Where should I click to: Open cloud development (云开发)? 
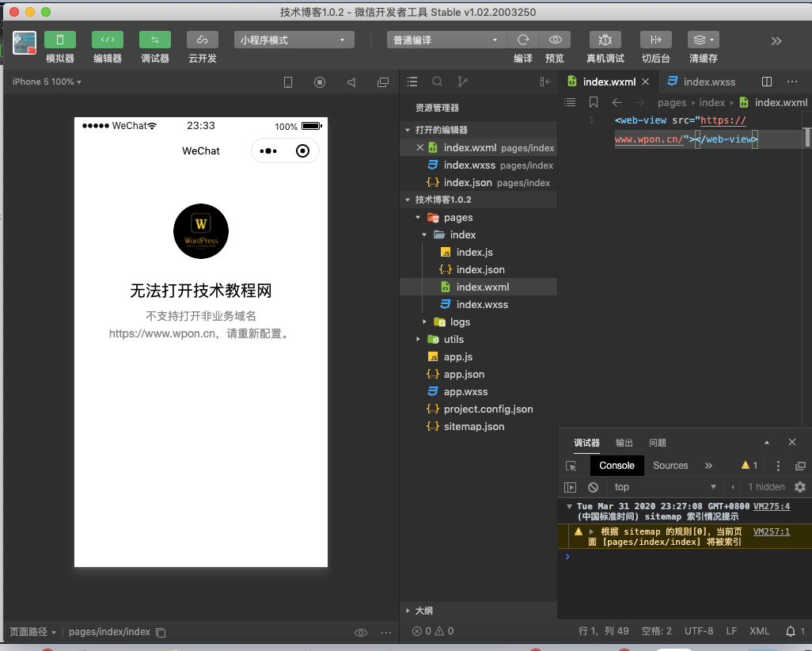click(x=203, y=40)
